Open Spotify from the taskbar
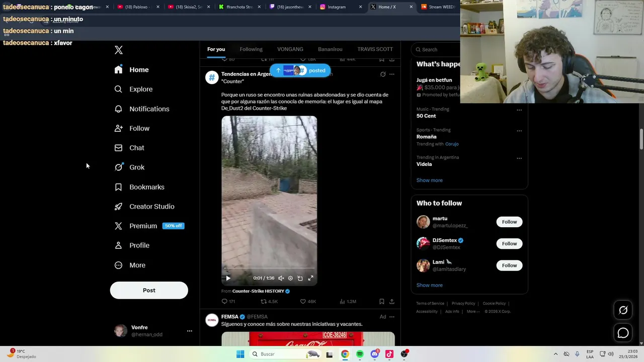Screen dimensions: 644x362 pos(360,354)
